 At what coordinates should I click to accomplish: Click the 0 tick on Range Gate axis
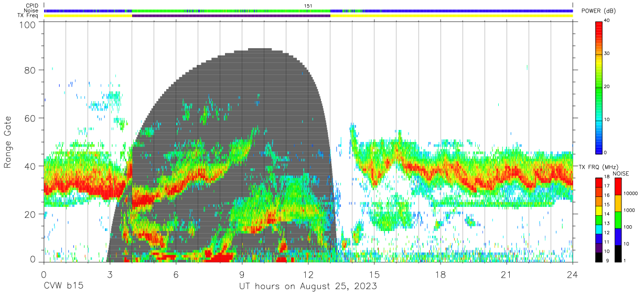point(33,260)
